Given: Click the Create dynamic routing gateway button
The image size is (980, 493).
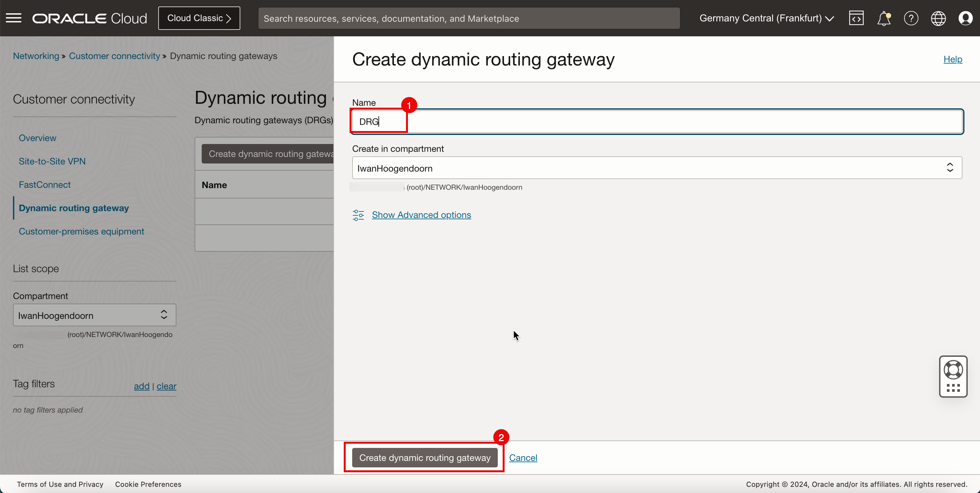Looking at the screenshot, I should click(424, 457).
